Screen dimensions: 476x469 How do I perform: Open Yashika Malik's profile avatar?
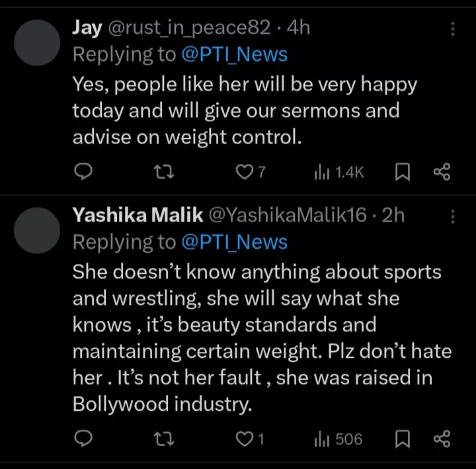coord(37,230)
